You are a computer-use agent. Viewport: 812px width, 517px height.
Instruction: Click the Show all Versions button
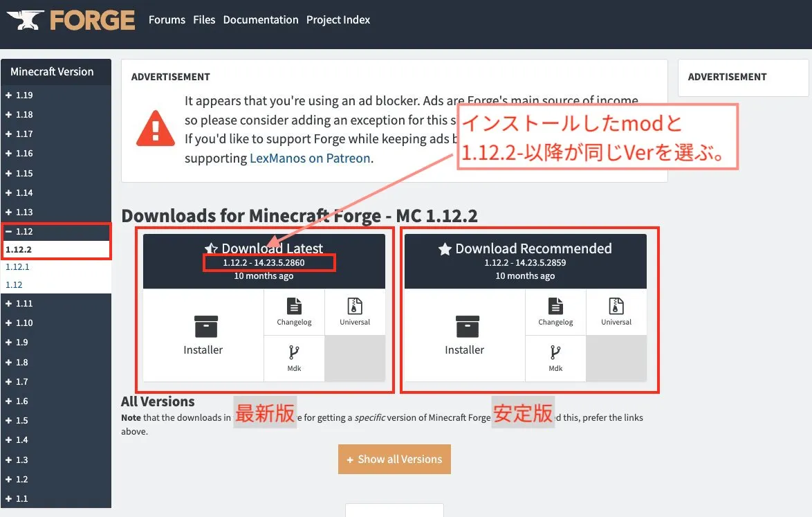point(395,459)
